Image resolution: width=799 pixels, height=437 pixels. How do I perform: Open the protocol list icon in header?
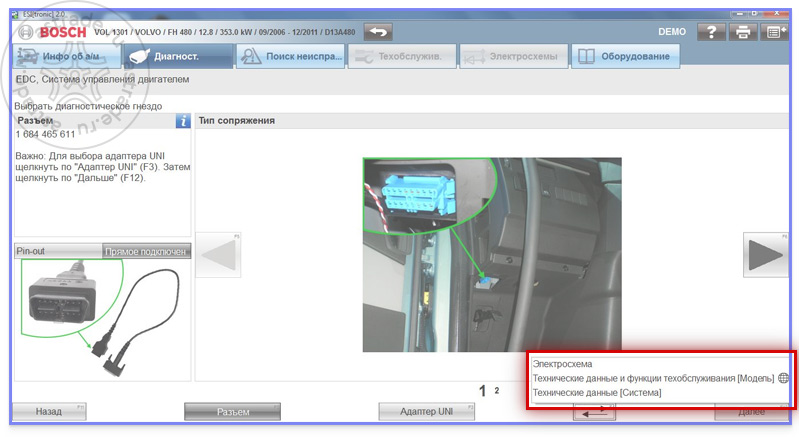click(774, 32)
